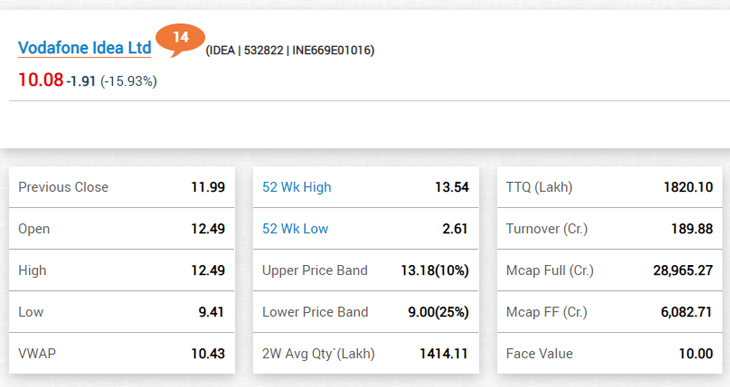Screen dimensions: 730x387
Task: Select the Previous Close value 11.99
Action: click(x=208, y=187)
